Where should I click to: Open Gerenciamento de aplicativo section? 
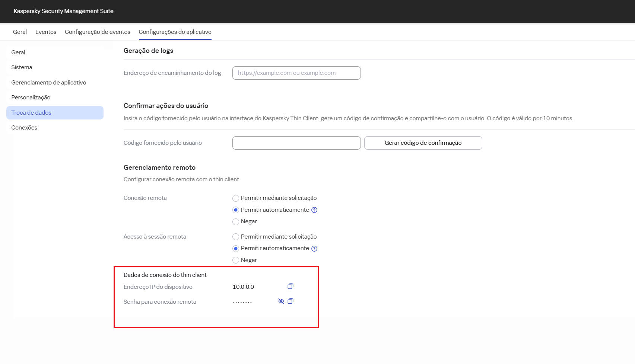48,82
